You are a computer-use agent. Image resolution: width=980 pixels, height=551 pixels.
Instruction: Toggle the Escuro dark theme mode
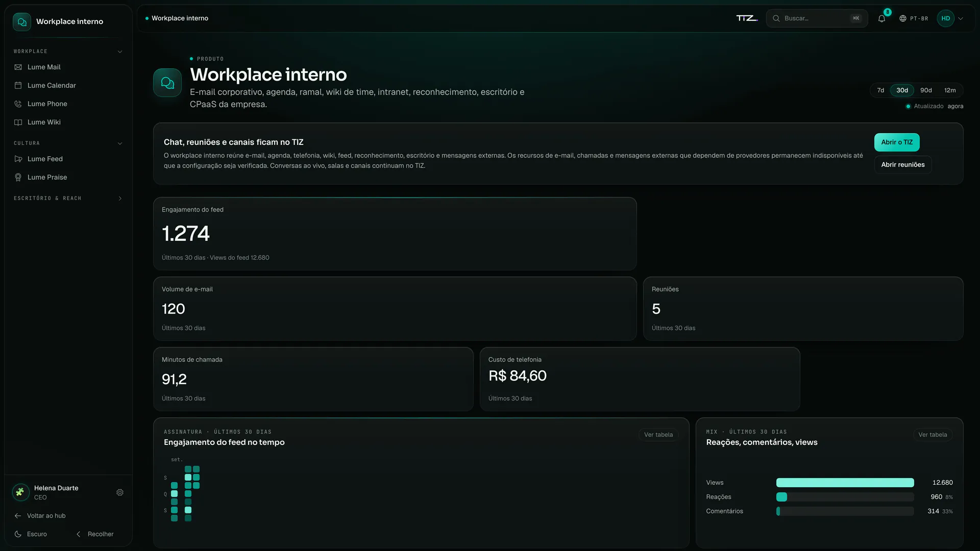[31, 534]
